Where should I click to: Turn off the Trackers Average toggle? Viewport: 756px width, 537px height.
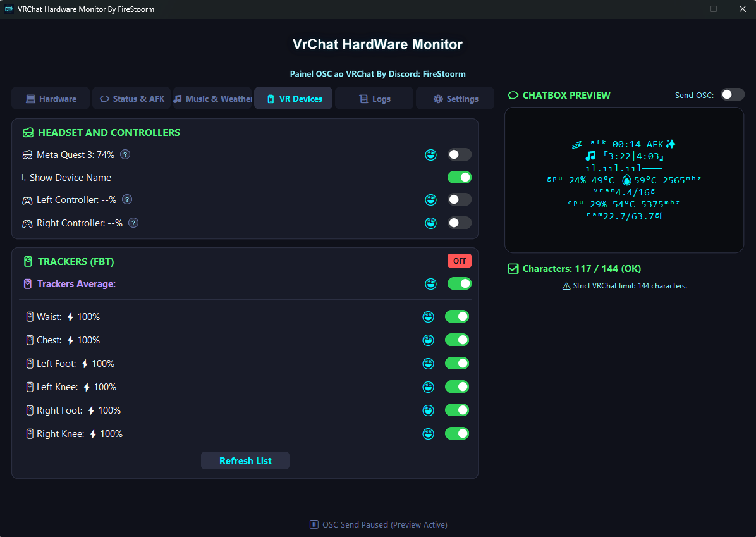point(459,284)
